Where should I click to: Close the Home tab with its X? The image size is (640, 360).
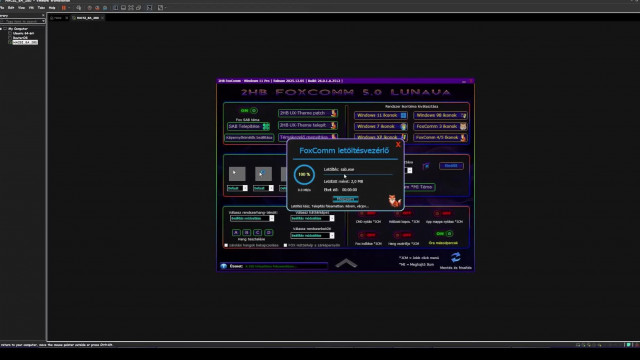coord(67,18)
